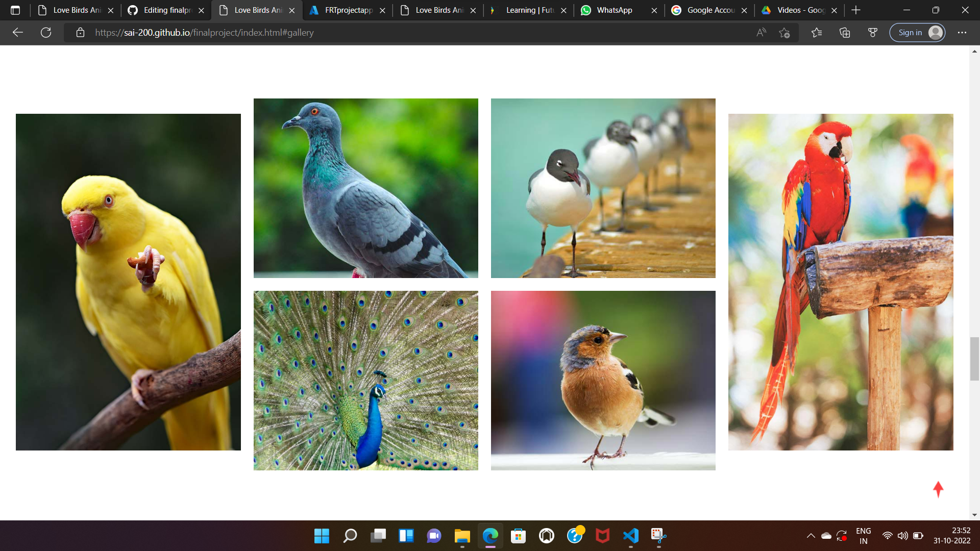Open browser Settings and more menu
Viewport: 980px width, 551px height.
[963, 32]
